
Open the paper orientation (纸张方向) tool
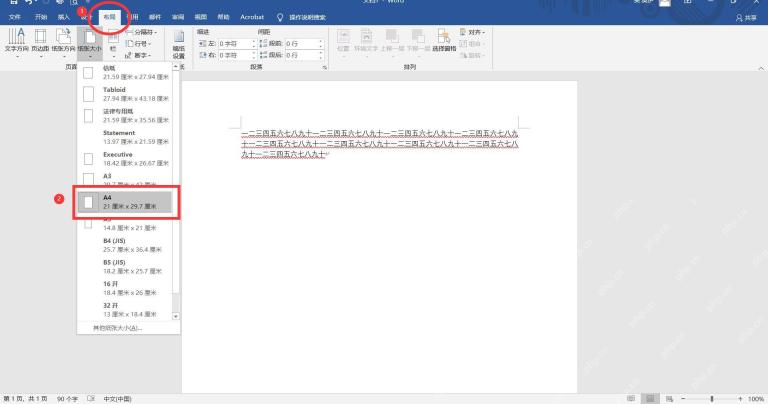point(63,41)
